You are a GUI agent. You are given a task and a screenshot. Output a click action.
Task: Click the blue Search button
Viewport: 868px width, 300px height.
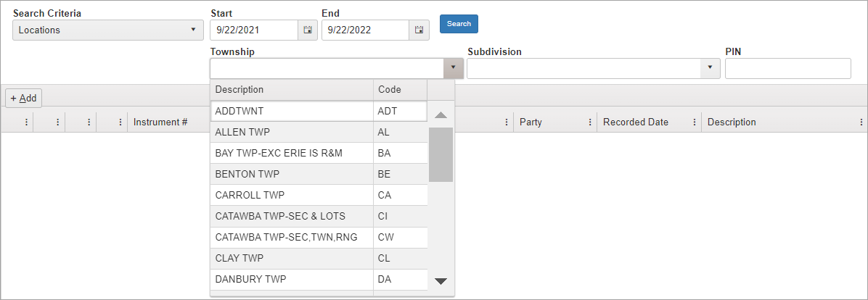click(459, 24)
